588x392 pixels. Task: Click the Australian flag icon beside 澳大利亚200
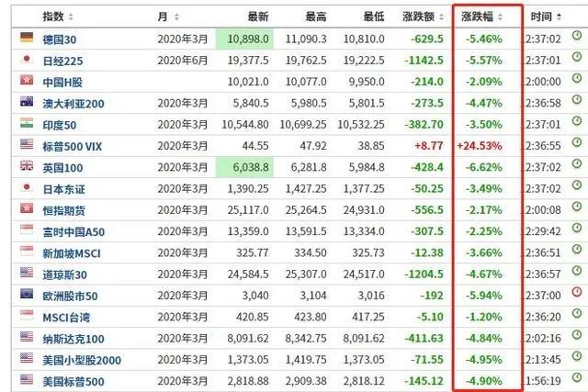[27, 101]
